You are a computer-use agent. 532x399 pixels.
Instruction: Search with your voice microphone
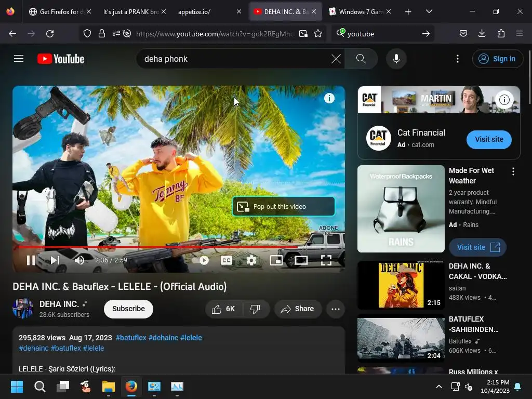tap(396, 59)
